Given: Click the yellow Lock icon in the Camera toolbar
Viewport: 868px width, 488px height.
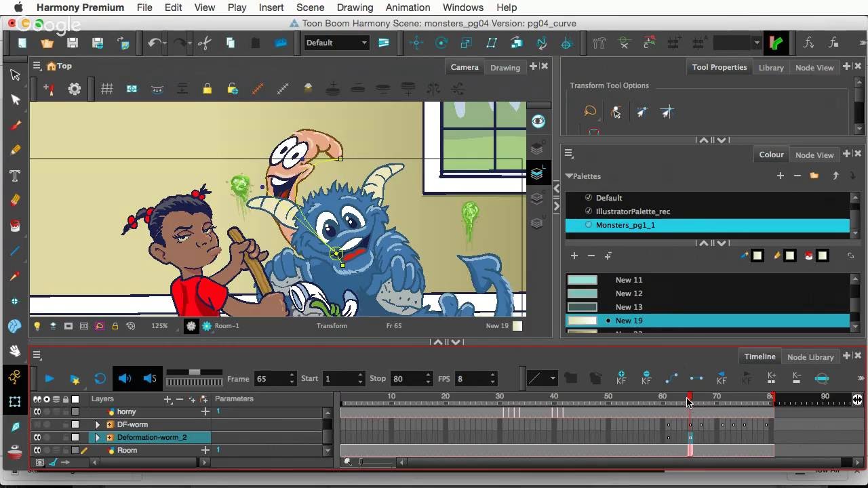Looking at the screenshot, I should pyautogui.click(x=208, y=89).
